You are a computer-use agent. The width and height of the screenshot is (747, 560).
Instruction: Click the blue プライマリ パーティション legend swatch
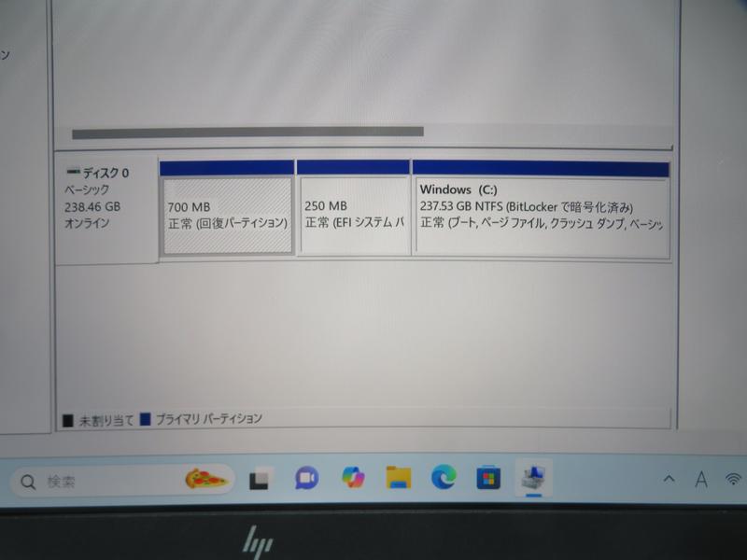pos(146,419)
